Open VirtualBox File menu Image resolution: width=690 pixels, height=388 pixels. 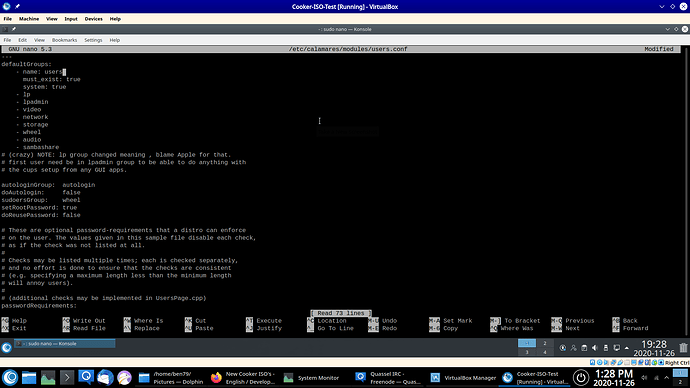(x=7, y=19)
